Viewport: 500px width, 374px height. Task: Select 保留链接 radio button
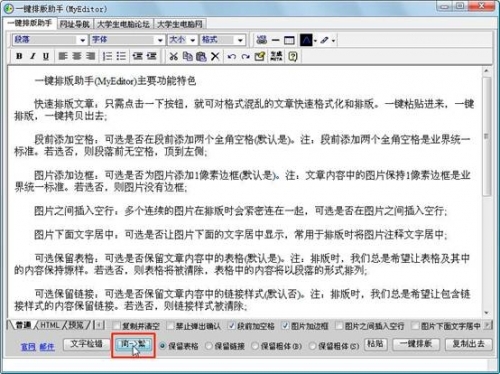[x=209, y=346]
